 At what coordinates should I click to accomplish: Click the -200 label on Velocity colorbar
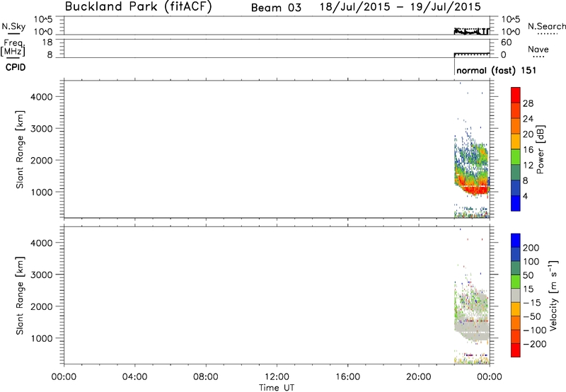[535, 344]
